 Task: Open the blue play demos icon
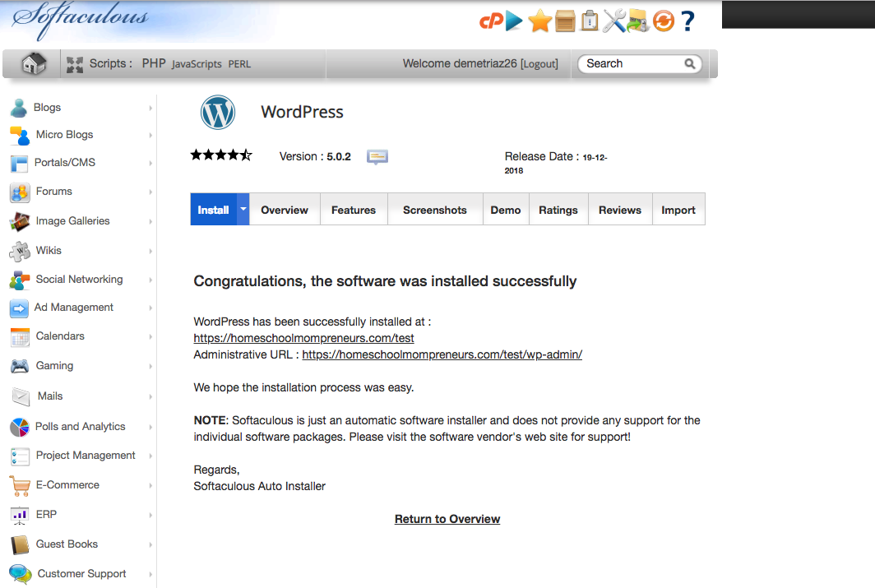pos(513,21)
